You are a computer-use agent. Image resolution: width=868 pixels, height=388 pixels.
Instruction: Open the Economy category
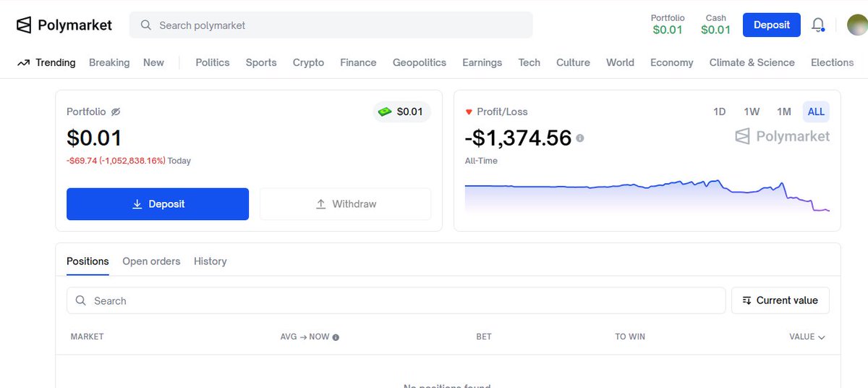point(671,62)
